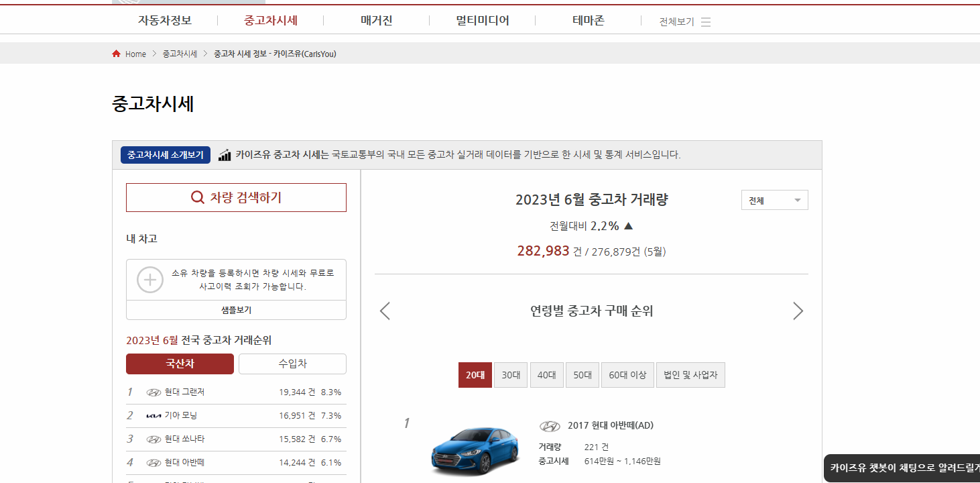Open the hamburger menu next to 전체보기

[x=705, y=21]
